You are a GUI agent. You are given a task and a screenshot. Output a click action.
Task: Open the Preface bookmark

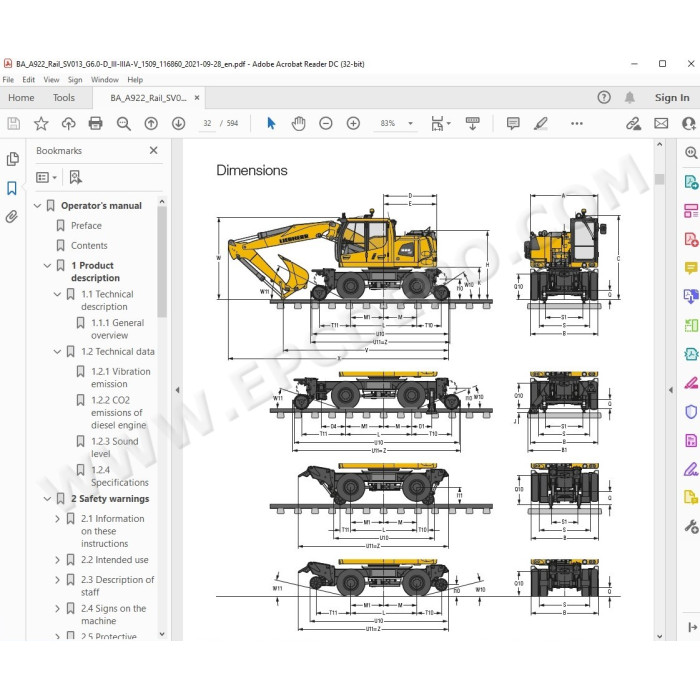point(86,225)
